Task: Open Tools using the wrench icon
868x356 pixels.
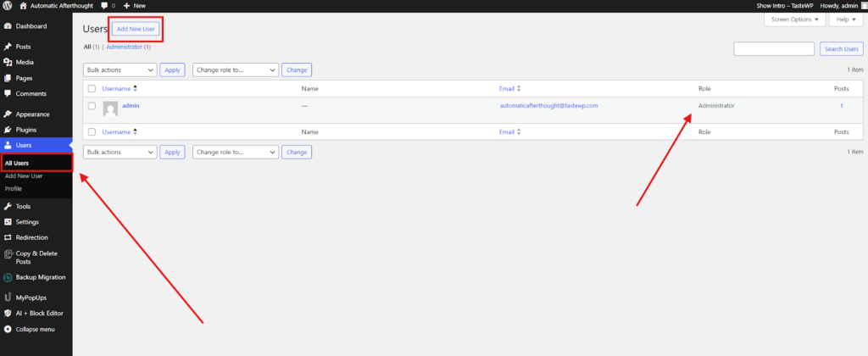Action: pos(8,206)
